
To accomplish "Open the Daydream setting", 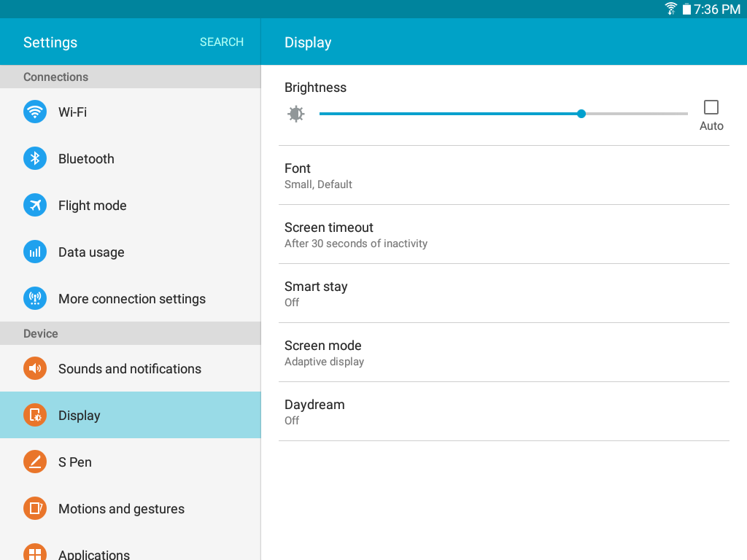I will [504, 412].
